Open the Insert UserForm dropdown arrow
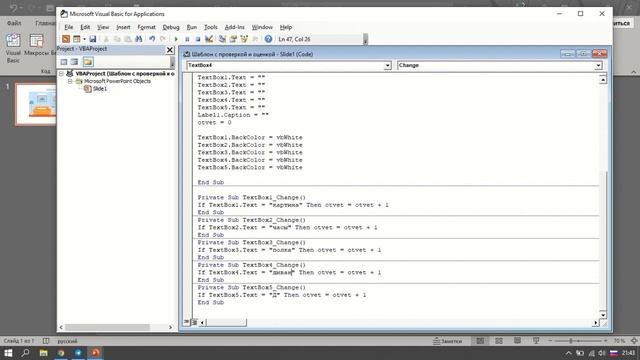The image size is (640, 360). [x=84, y=39]
